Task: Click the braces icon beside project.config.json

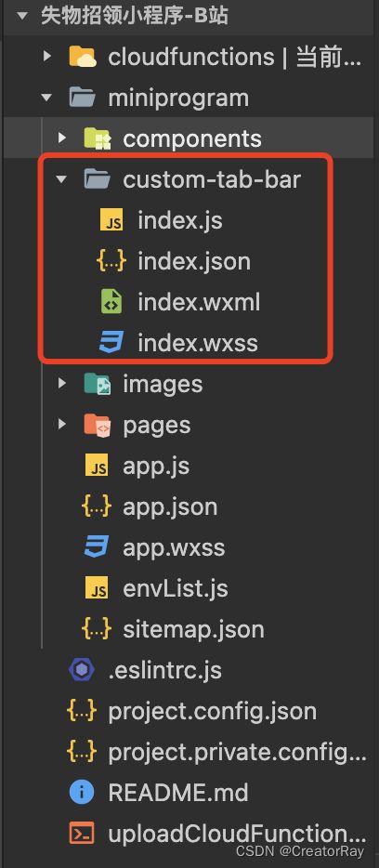Action: coord(82,711)
